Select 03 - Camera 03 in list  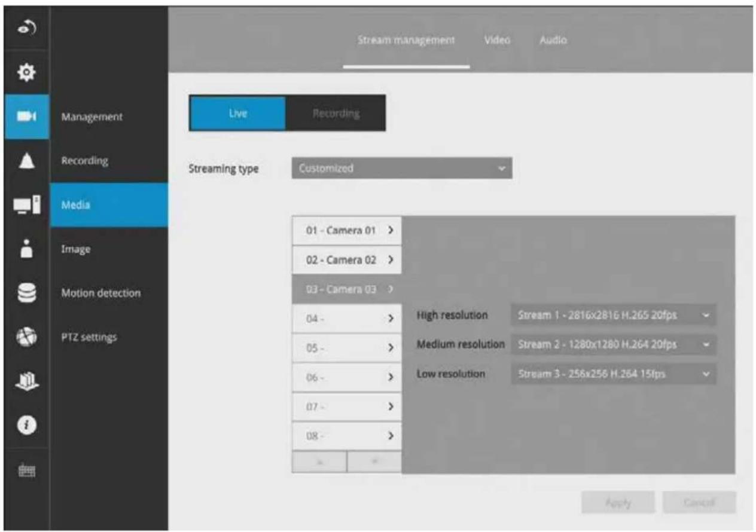click(346, 289)
